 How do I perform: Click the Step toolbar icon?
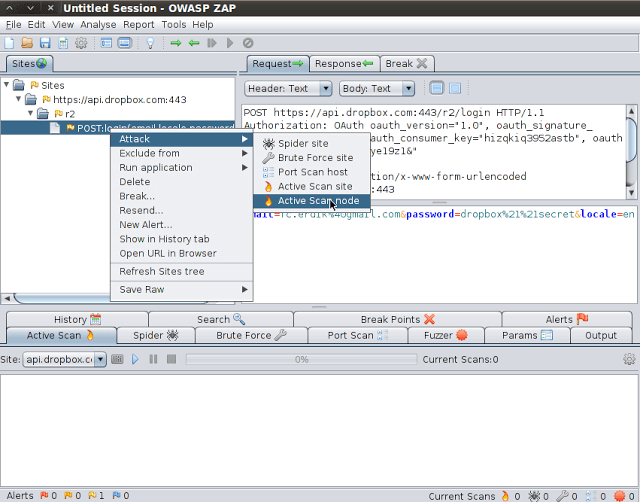coord(212,43)
